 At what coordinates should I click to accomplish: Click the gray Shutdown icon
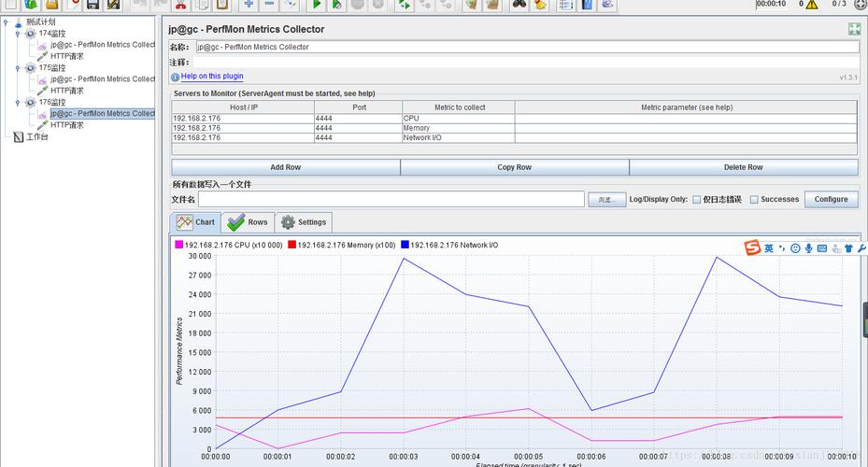[x=378, y=5]
